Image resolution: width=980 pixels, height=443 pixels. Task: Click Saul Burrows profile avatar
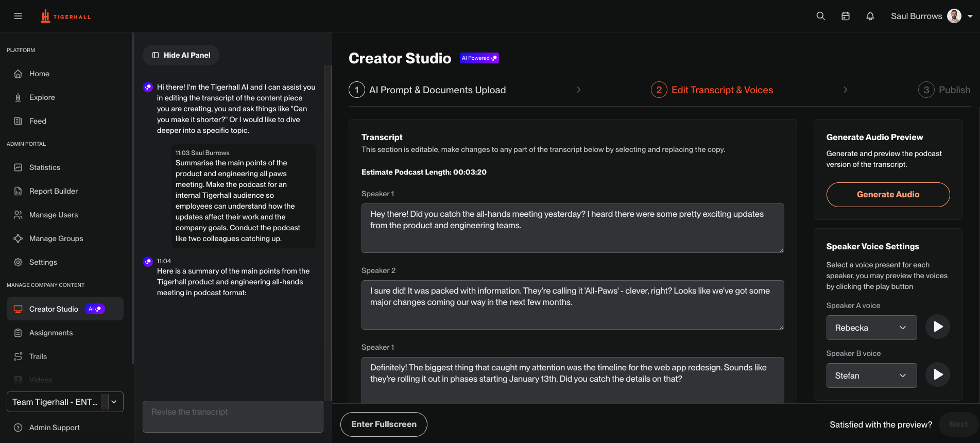click(954, 16)
